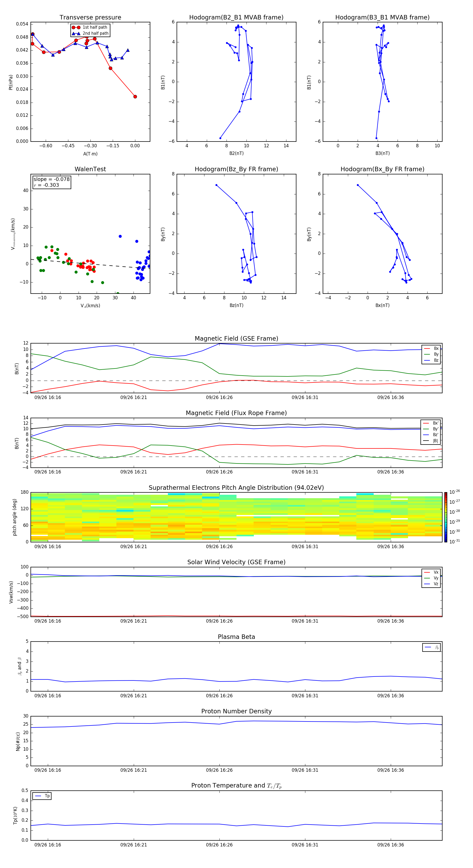
Task: Click the "Tp" legend entry
Action: (x=42, y=796)
